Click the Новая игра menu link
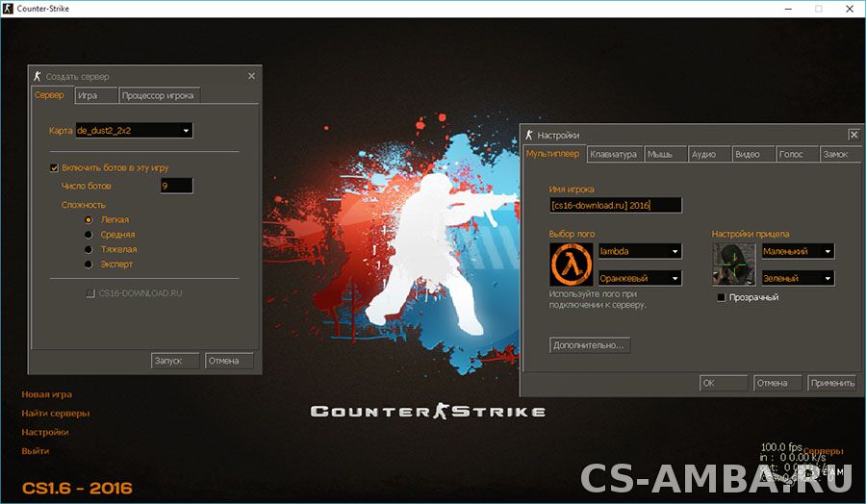The image size is (866, 504). tap(47, 394)
